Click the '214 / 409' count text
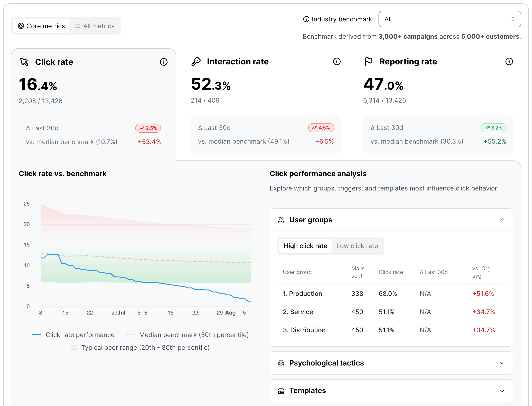 tap(205, 100)
